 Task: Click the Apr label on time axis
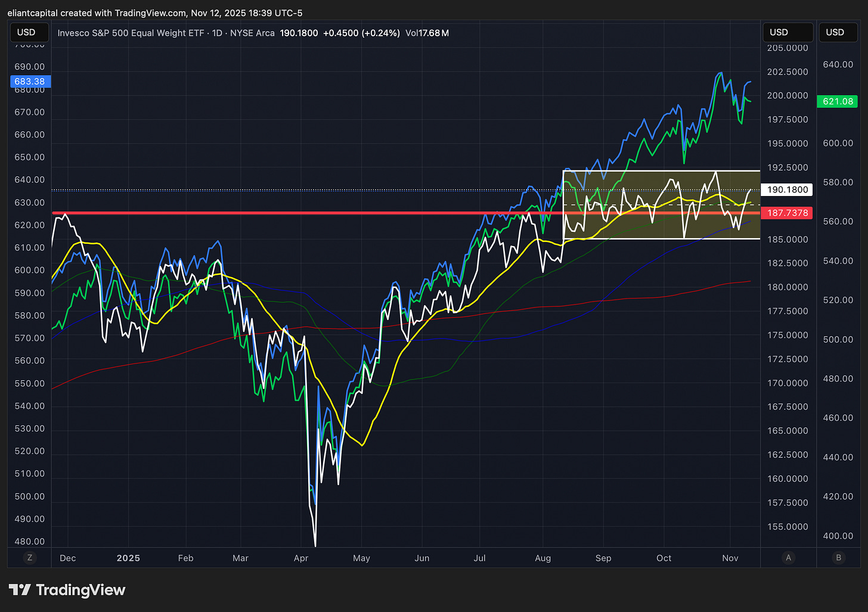coord(301,558)
